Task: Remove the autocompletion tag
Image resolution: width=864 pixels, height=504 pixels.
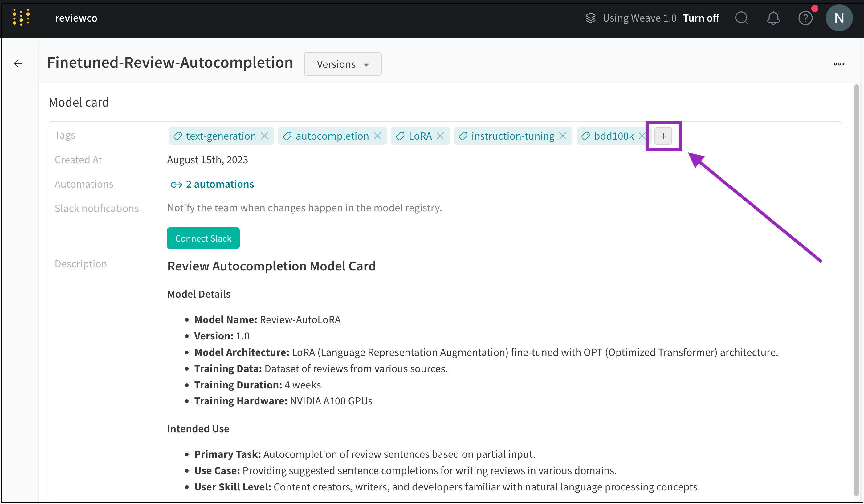Action: (377, 136)
